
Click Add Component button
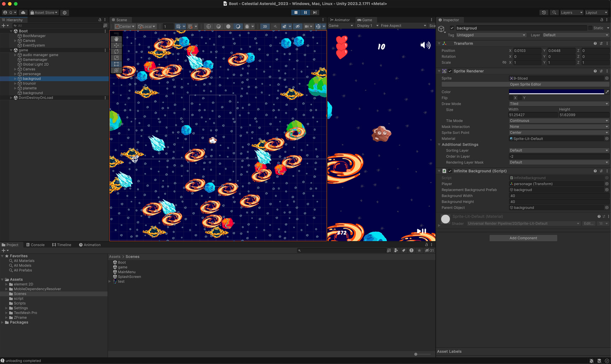(x=523, y=238)
